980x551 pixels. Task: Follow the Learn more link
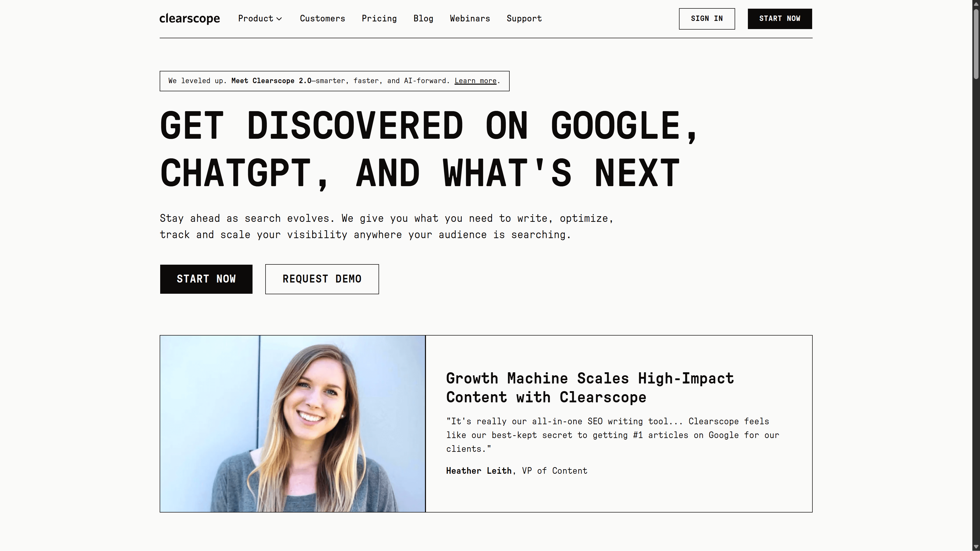click(x=475, y=81)
